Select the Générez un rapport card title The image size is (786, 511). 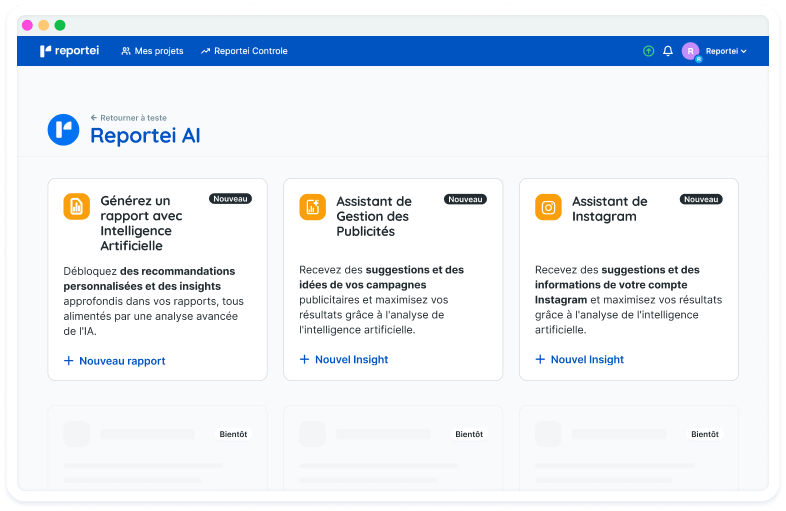pyautogui.click(x=141, y=223)
